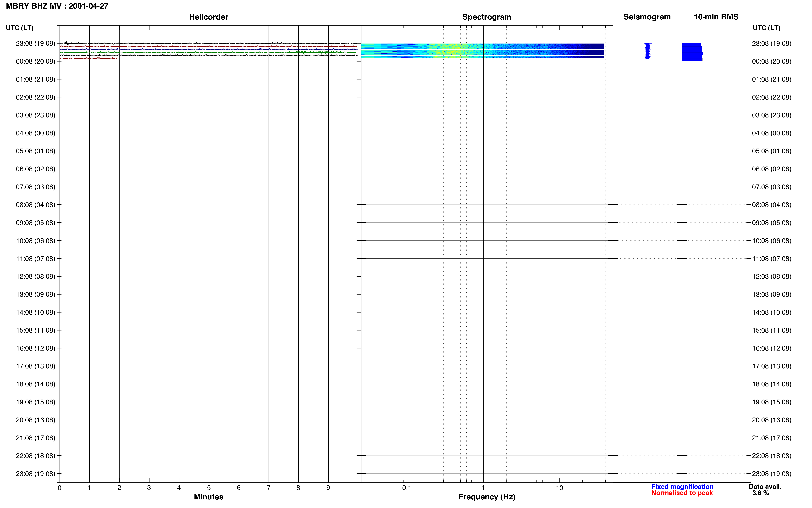The height and width of the screenshot is (508, 812).
Task: Click 14:08 (10:08) label beside the Helicorder
Action: pyautogui.click(x=36, y=313)
